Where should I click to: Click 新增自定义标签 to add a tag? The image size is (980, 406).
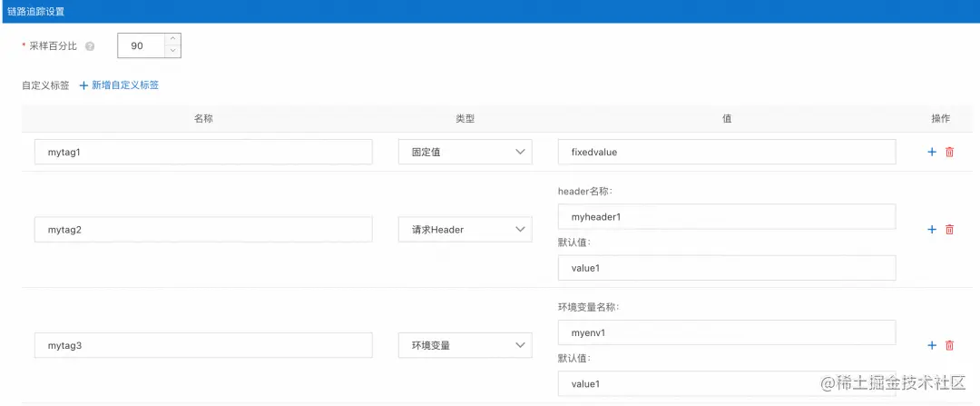(119, 85)
